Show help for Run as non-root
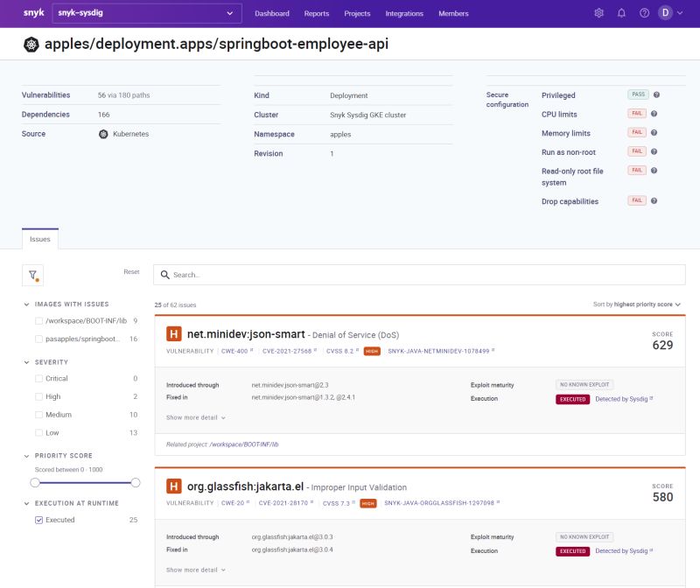This screenshot has width=700, height=588. click(x=654, y=151)
